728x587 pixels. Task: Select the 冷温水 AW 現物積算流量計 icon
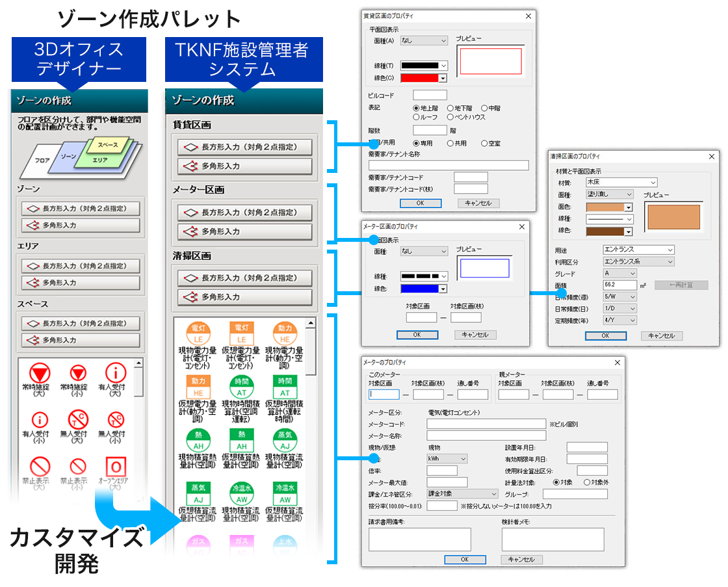click(x=240, y=493)
